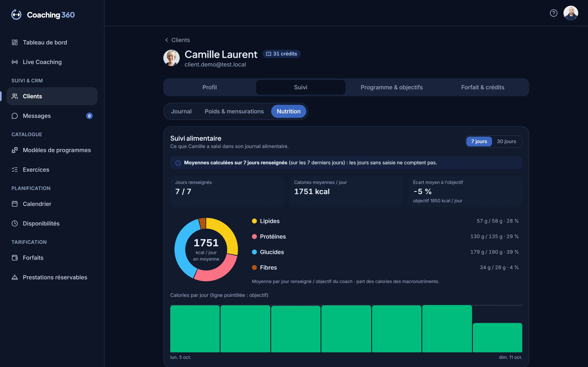
Task: Open Messages chat bubble icon
Action: [x=14, y=116]
